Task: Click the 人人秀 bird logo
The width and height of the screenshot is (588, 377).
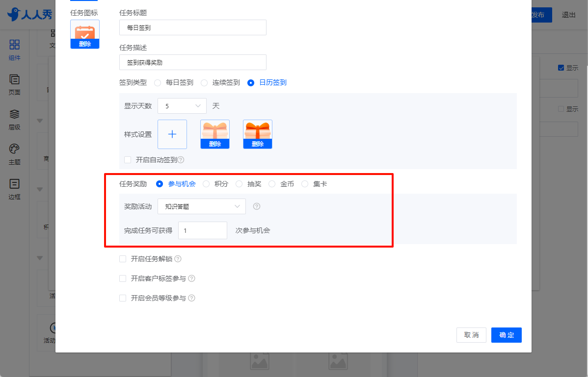Action: pos(29,14)
